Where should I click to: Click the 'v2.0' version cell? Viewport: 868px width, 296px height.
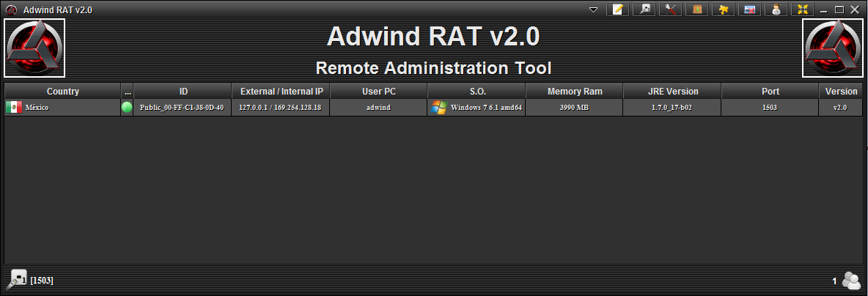[x=840, y=107]
